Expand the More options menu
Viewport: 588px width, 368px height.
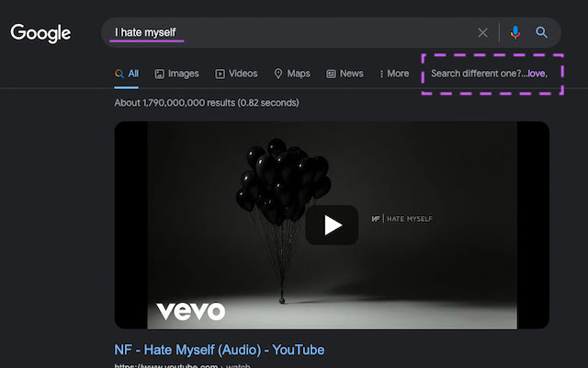394,74
